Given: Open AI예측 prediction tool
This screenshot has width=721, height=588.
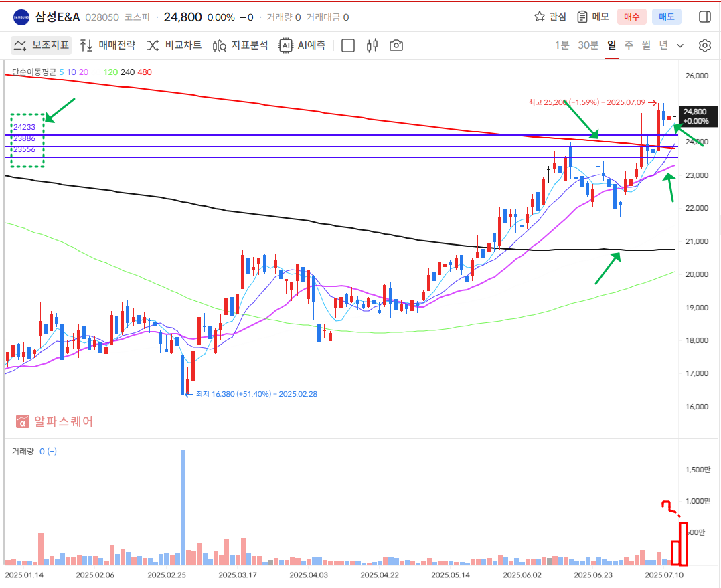Looking at the screenshot, I should point(302,45).
